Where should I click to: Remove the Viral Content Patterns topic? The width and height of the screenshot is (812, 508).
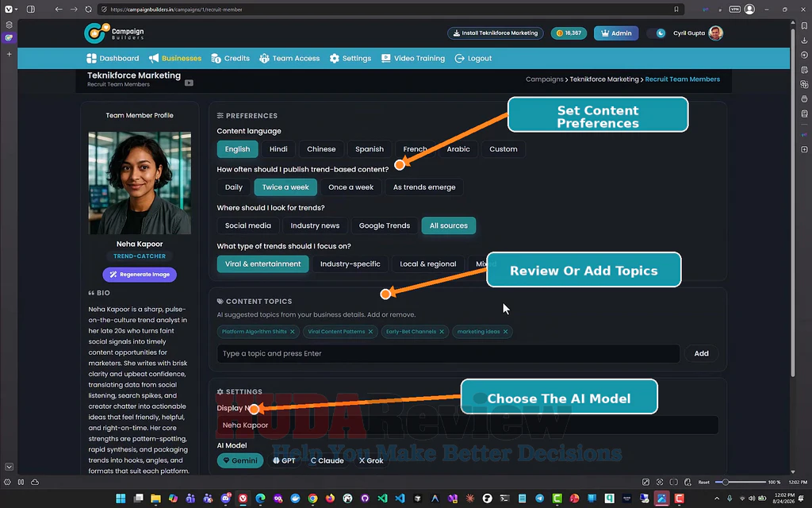click(370, 332)
